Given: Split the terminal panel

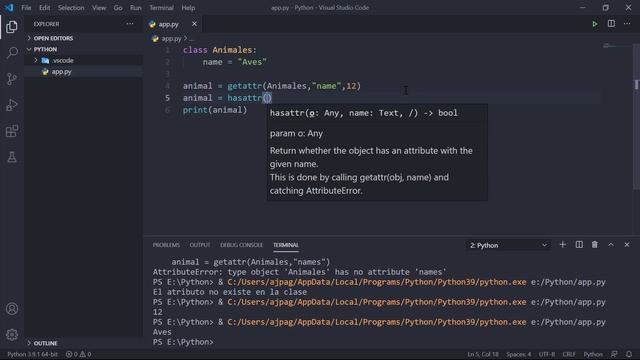Looking at the screenshot, I should pyautogui.click(x=579, y=244).
